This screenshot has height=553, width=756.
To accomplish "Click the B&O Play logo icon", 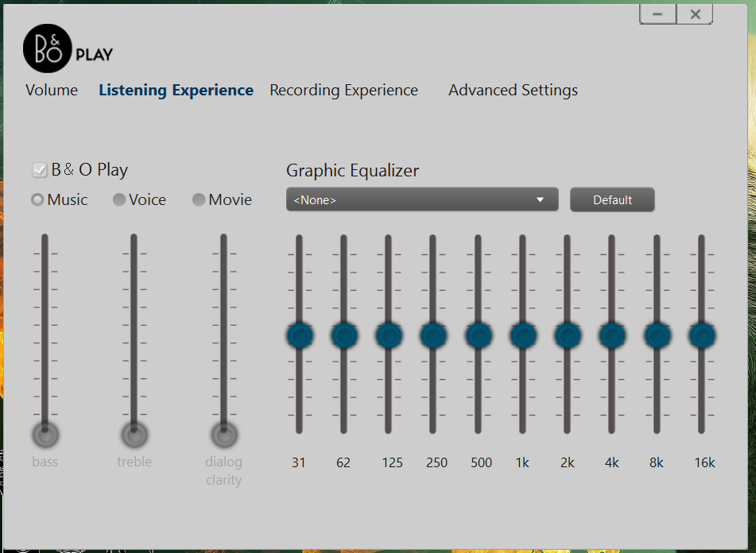I will pyautogui.click(x=48, y=48).
